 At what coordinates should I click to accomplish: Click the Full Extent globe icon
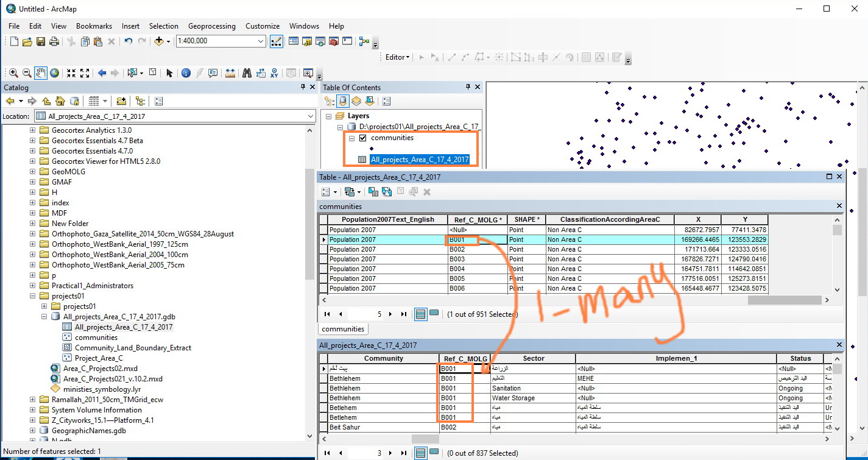(55, 73)
